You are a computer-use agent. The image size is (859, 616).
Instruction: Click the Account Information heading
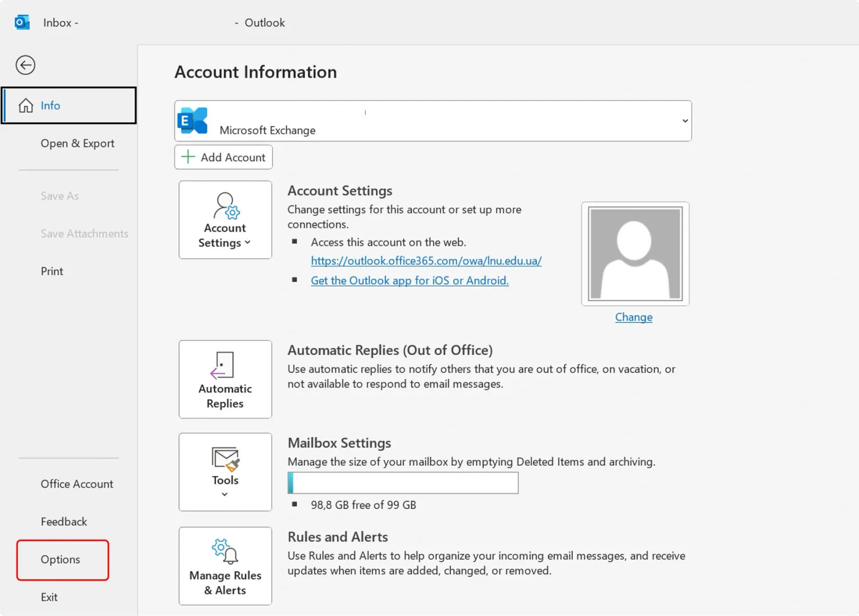(255, 72)
